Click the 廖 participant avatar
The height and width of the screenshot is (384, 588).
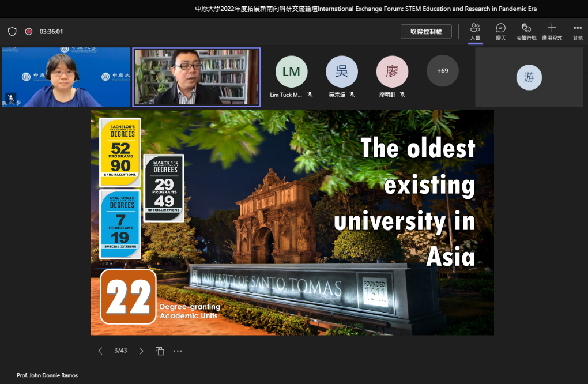[392, 71]
